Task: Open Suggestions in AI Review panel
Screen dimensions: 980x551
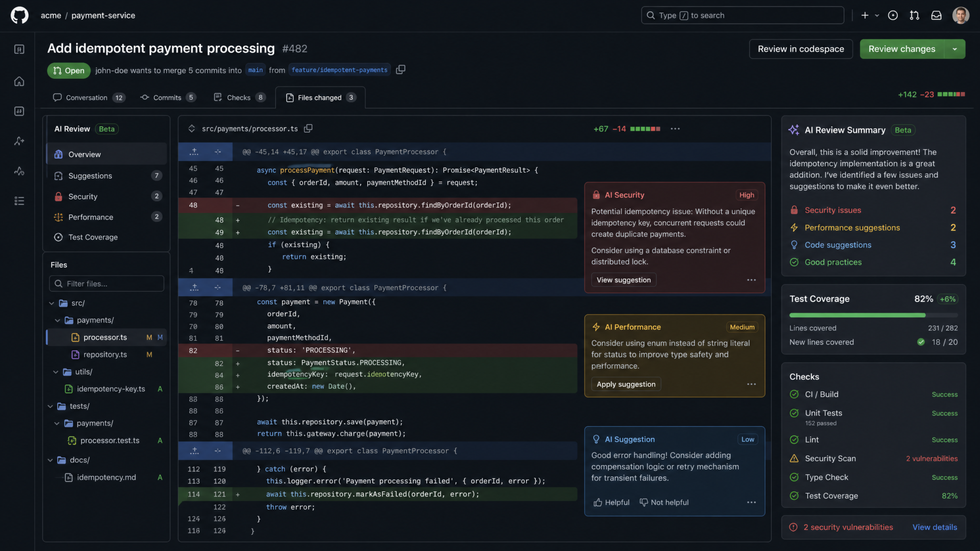Action: click(x=107, y=176)
